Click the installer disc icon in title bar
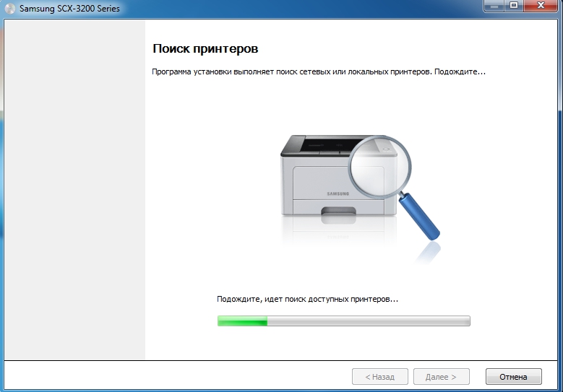Screen dimensions: 563x392 pos(10,8)
